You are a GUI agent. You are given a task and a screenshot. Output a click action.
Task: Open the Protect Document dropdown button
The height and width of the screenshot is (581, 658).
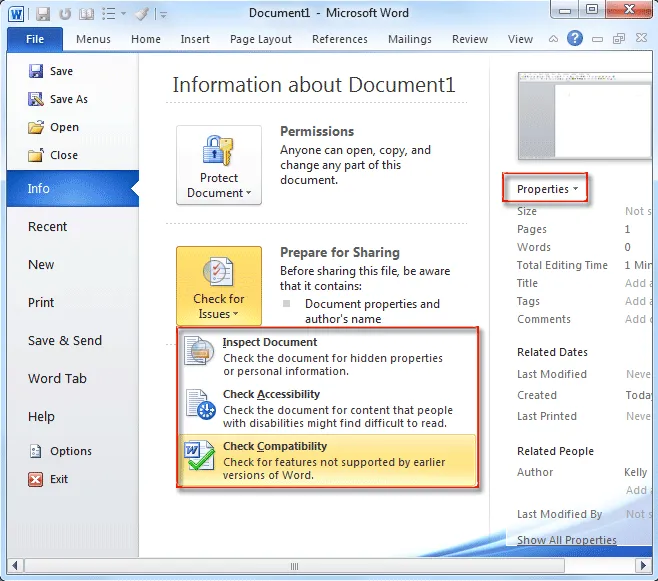219,166
